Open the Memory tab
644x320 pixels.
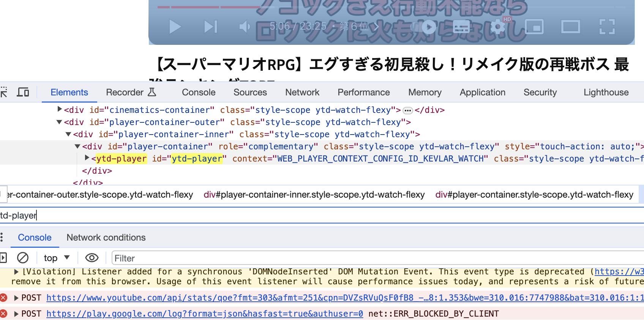pyautogui.click(x=425, y=92)
